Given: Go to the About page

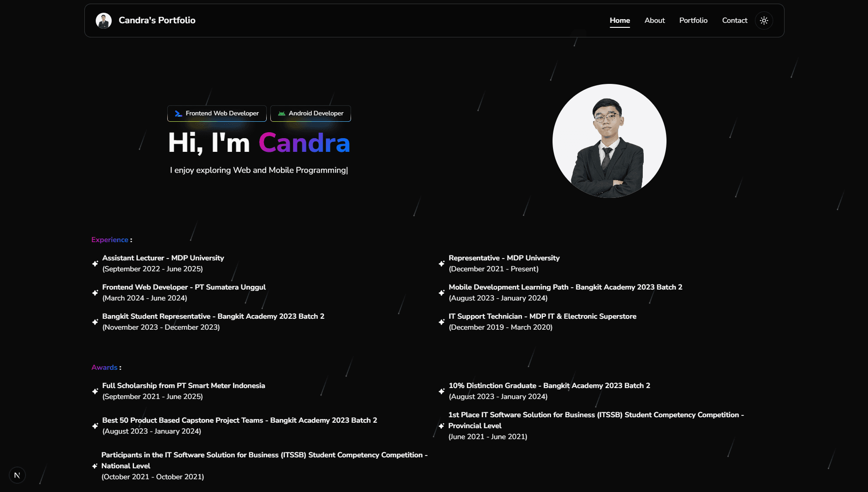Looking at the screenshot, I should point(654,21).
